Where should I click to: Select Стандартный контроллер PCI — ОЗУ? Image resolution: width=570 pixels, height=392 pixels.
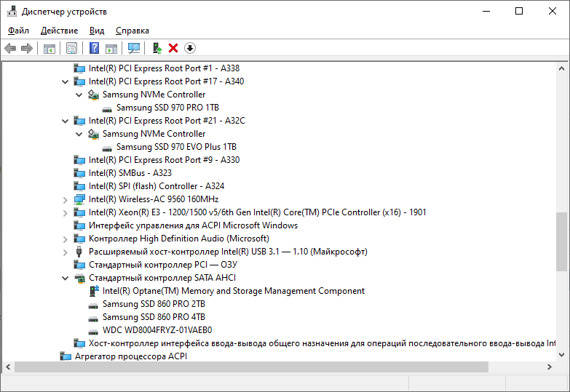[x=163, y=265]
